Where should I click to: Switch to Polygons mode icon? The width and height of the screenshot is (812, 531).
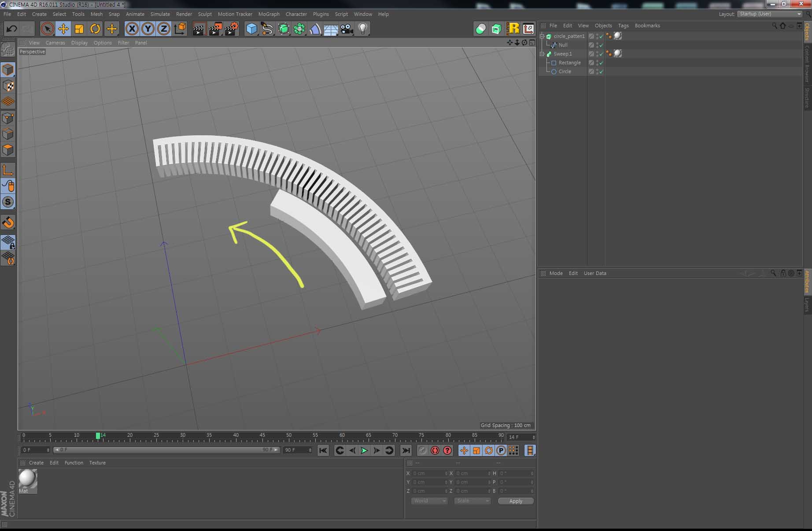(8, 150)
